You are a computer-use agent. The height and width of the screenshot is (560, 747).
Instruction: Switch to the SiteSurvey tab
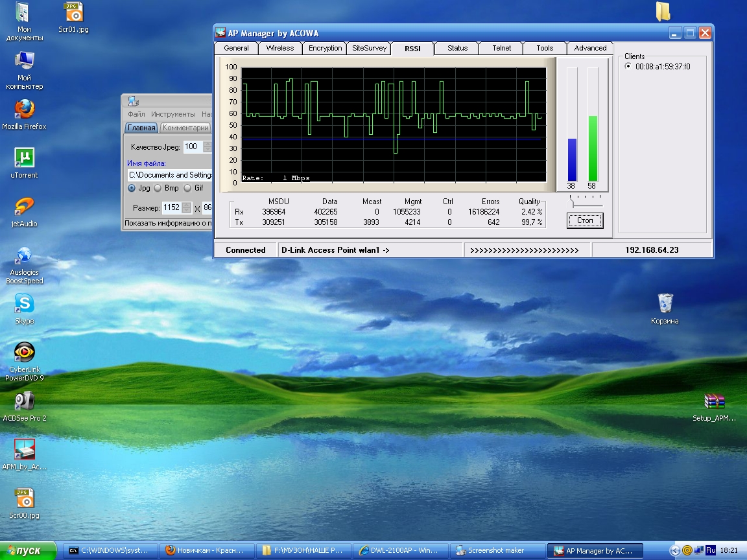click(x=369, y=48)
